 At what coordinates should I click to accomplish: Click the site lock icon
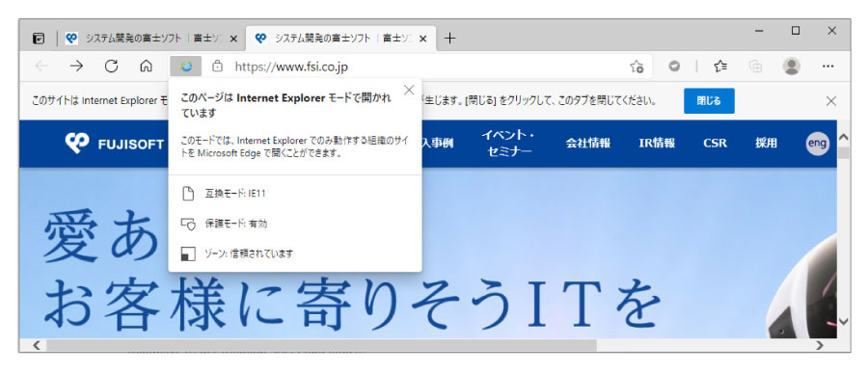coord(218,66)
